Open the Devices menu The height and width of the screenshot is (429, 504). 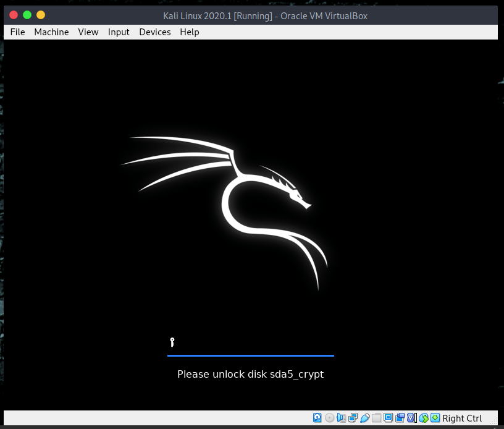pyautogui.click(x=155, y=32)
